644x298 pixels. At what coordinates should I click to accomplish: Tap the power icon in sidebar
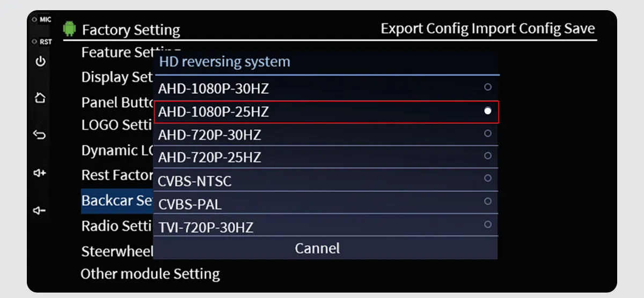[x=40, y=61]
